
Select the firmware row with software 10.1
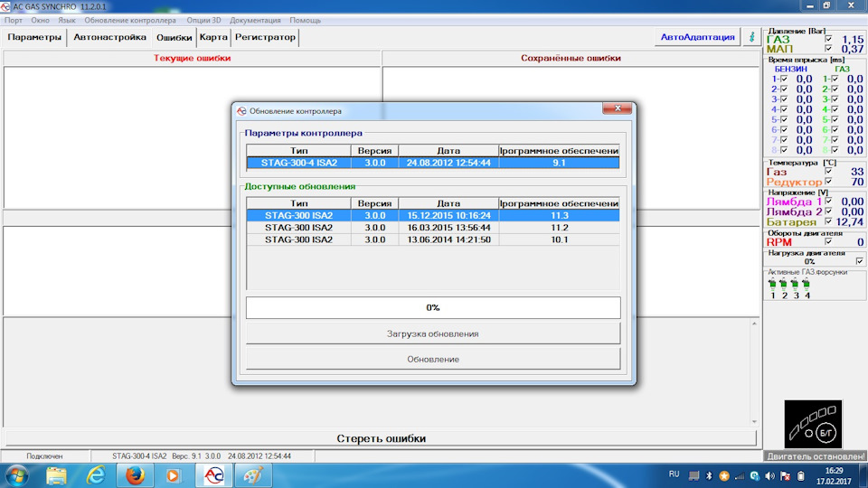point(433,239)
